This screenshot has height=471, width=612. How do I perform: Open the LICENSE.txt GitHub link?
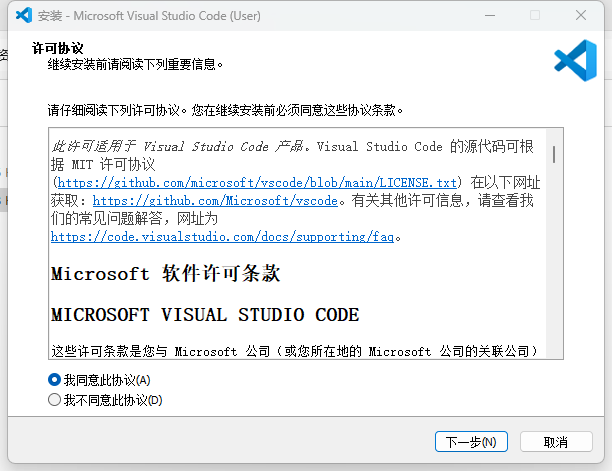257,183
